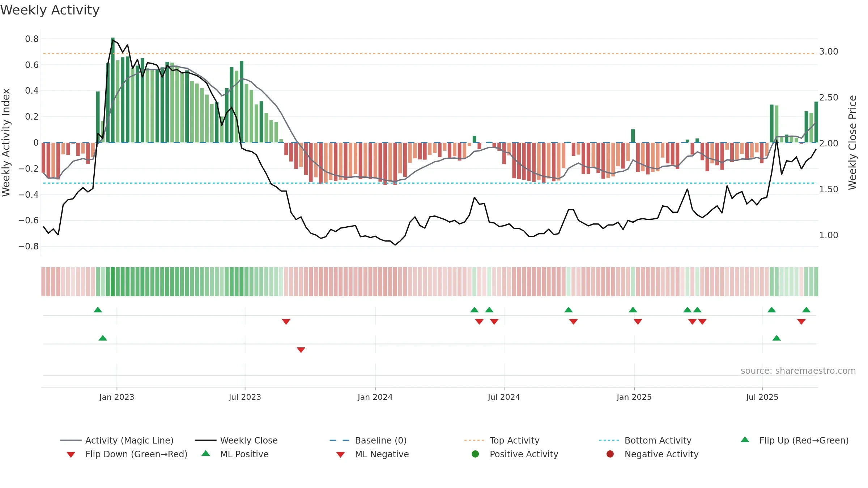Viewport: 868px width, 488px height.
Task: Click first Flip Up marker before Jan 2023
Action: click(98, 310)
